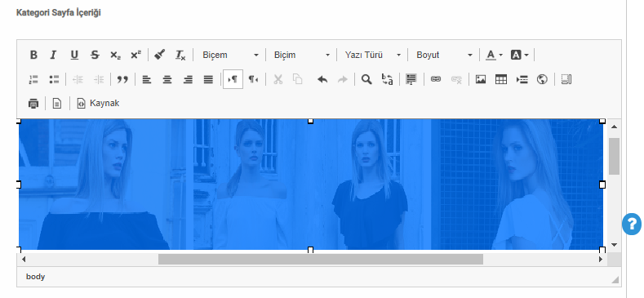Click the new page document icon

tap(57, 103)
